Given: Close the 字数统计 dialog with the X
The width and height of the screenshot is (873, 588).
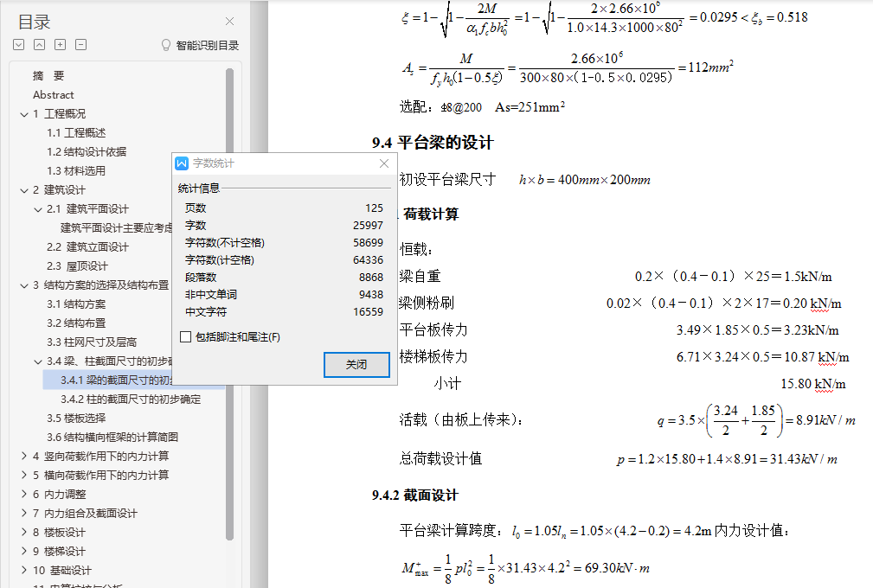Looking at the screenshot, I should coord(384,163).
